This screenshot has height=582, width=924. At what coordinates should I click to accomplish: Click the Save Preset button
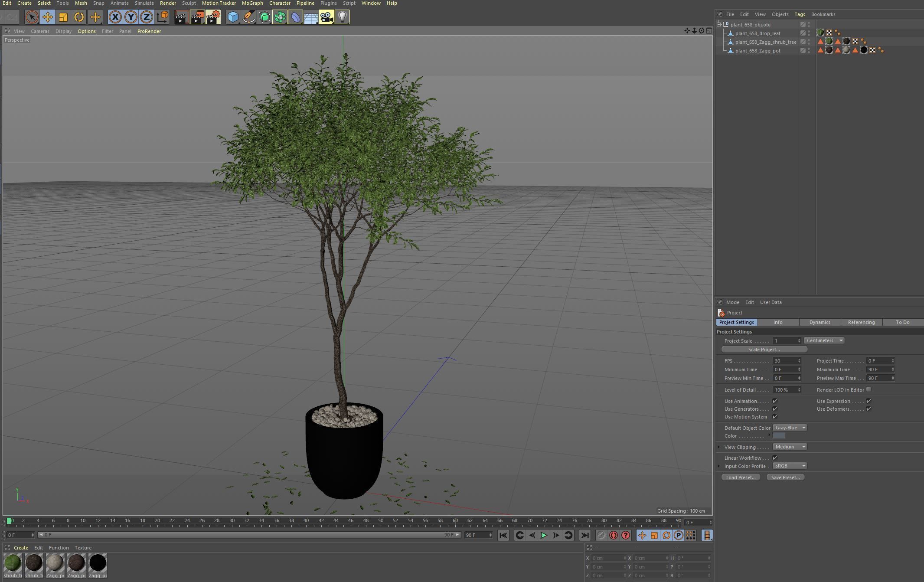point(785,477)
